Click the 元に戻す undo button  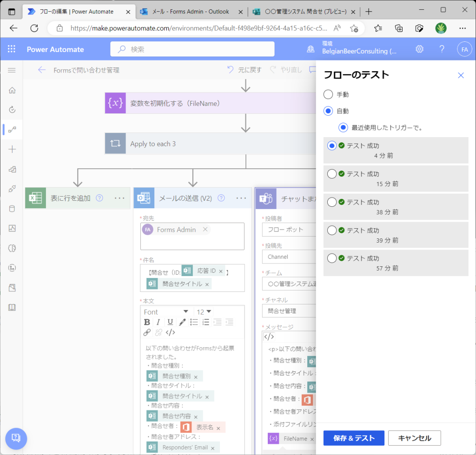pyautogui.click(x=245, y=70)
